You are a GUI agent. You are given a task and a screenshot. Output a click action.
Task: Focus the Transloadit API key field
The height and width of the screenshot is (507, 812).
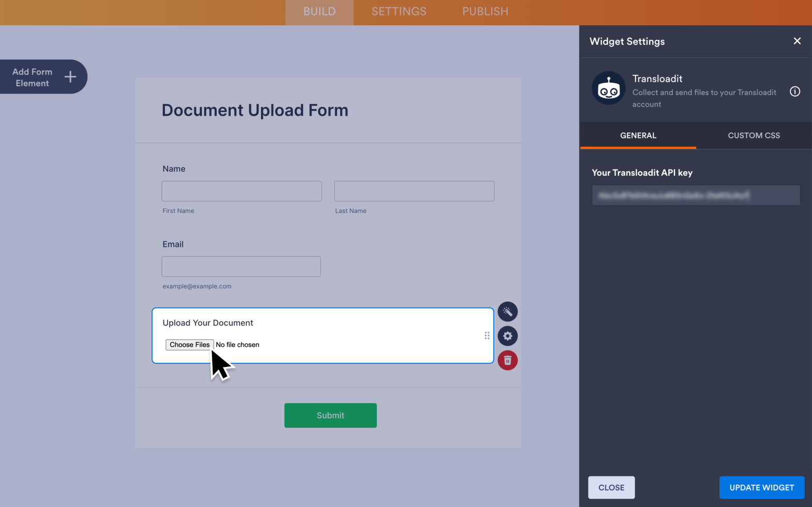coord(696,195)
